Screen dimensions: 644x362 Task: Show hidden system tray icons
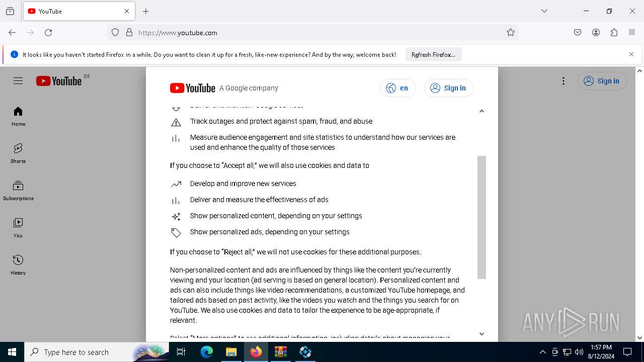coord(542,352)
